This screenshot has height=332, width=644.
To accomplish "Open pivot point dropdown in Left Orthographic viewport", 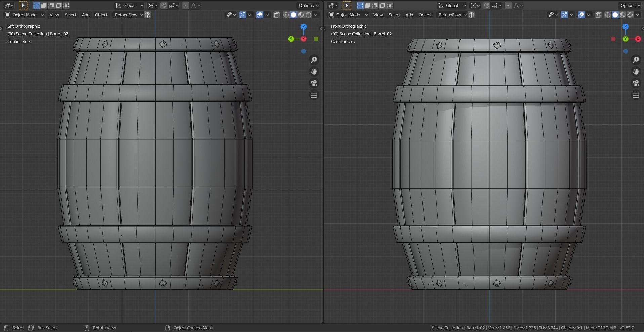I will [153, 5].
